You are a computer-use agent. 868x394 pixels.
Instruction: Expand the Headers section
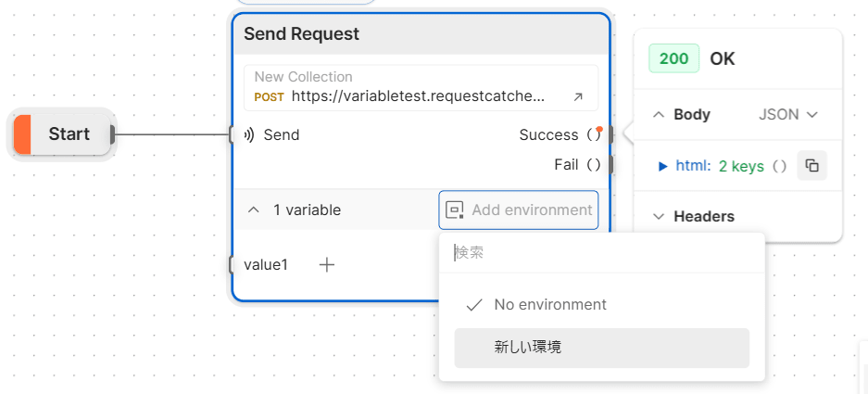[694, 216]
